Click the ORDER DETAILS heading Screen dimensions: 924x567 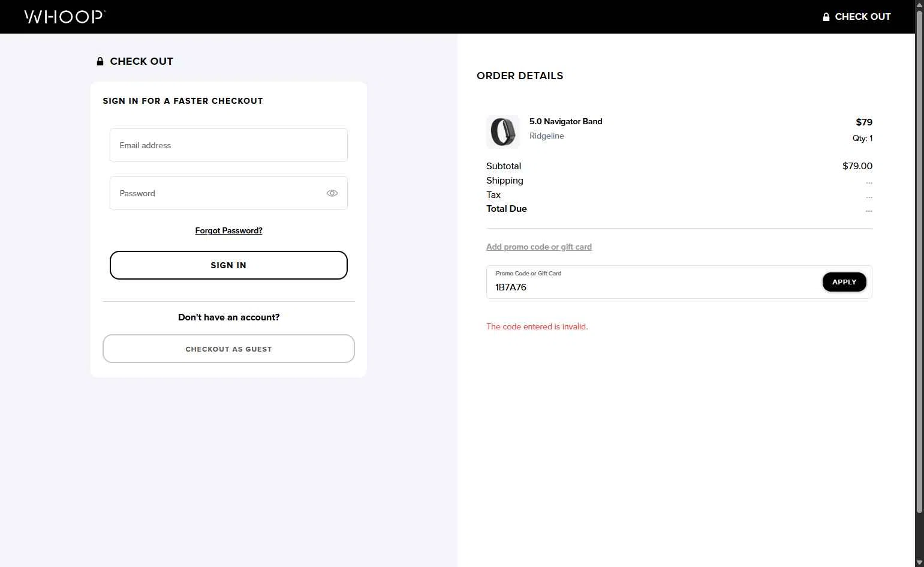pyautogui.click(x=520, y=76)
